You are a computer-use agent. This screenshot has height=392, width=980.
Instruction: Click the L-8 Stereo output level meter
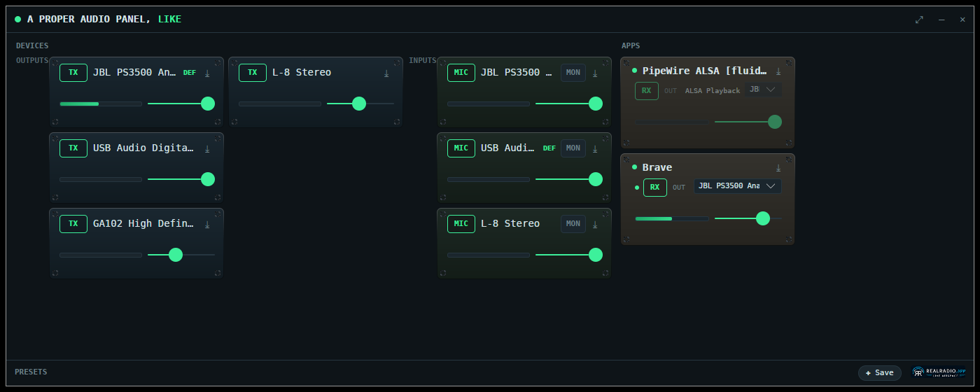[280, 104]
